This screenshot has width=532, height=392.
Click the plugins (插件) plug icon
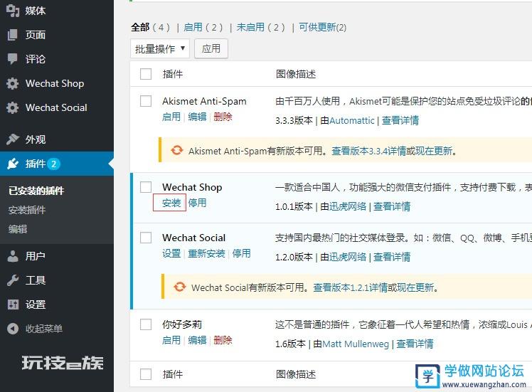(13, 164)
